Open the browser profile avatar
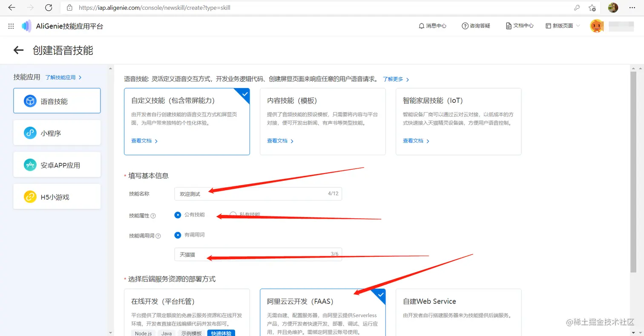Viewport: 644px width, 336px height. 613,8
